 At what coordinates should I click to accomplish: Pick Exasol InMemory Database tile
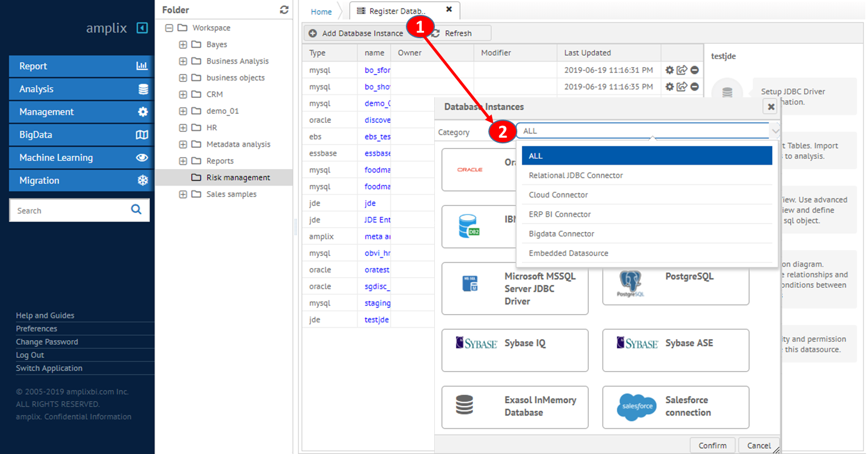click(514, 407)
